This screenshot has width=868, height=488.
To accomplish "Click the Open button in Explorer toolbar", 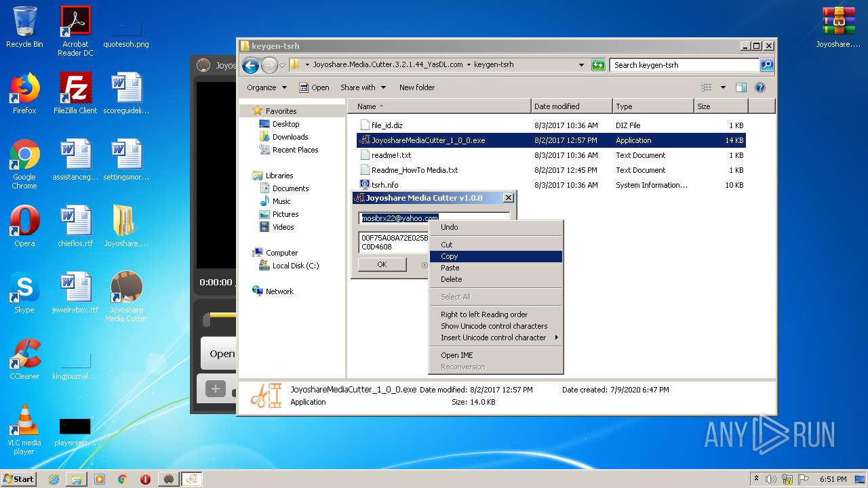I will pos(314,87).
